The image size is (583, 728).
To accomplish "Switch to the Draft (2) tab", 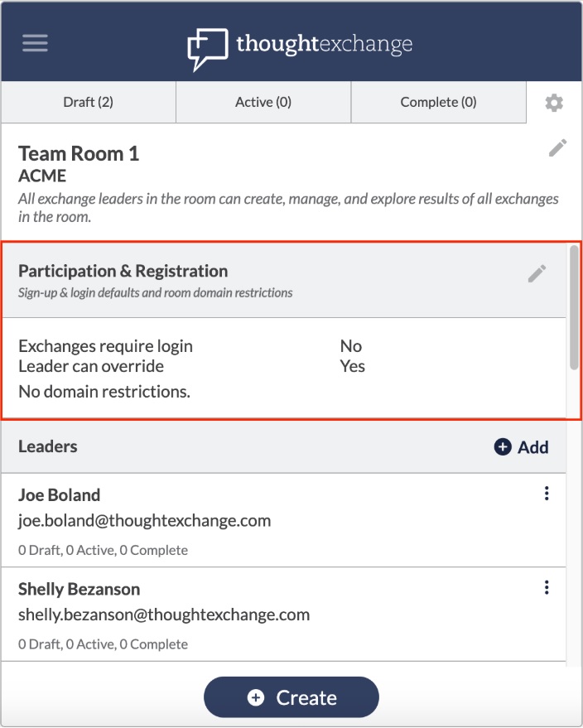I will 88,102.
